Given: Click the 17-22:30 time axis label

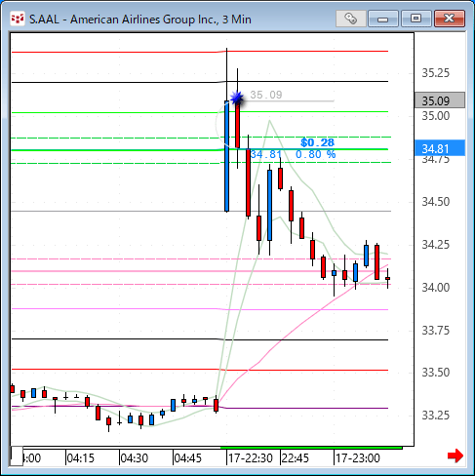Looking at the screenshot, I should click(251, 458).
